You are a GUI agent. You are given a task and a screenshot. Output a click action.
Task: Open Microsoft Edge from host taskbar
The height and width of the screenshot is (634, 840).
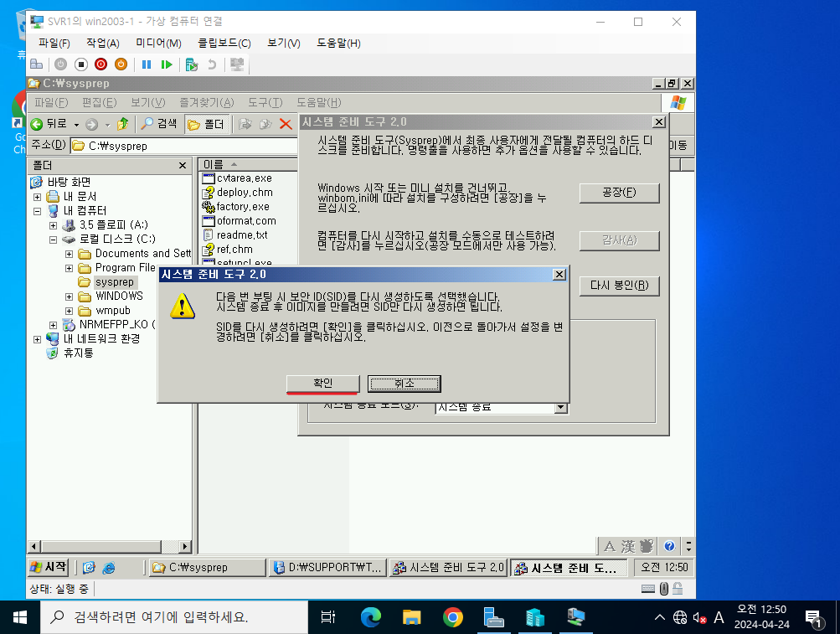(371, 617)
